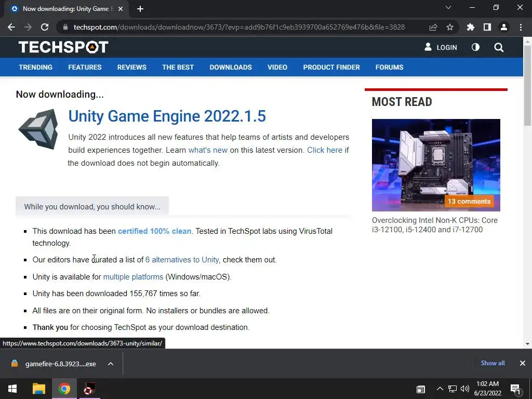This screenshot has width=532, height=399.
Task: Open PRODUCT FINDER
Action: [331, 67]
